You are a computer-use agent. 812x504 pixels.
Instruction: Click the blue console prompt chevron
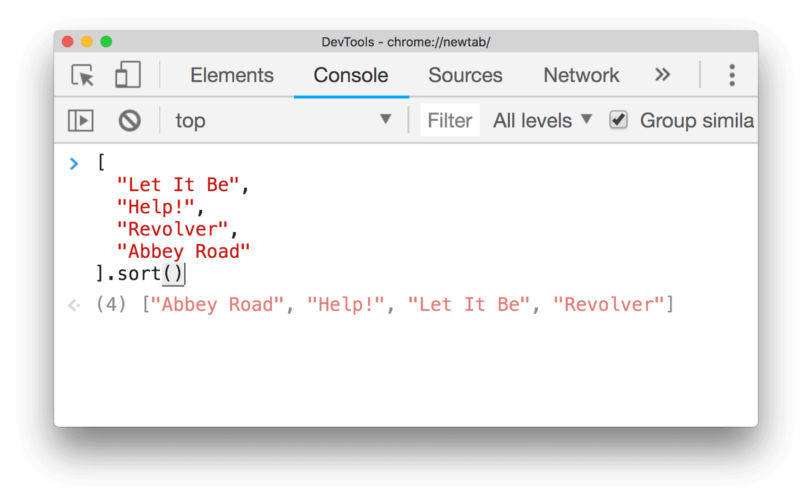pos(74,164)
